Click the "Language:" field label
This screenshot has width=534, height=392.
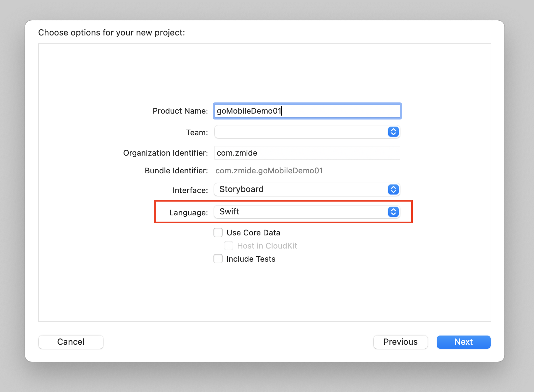pos(189,213)
